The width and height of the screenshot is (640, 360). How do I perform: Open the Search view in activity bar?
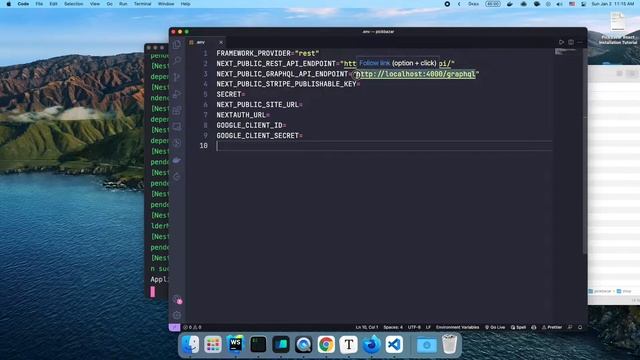tap(177, 60)
